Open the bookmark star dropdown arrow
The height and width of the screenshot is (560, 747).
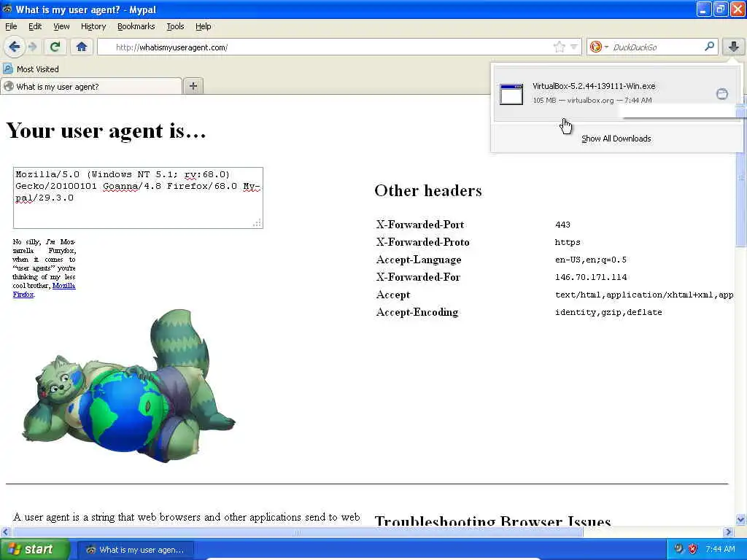[x=574, y=47]
